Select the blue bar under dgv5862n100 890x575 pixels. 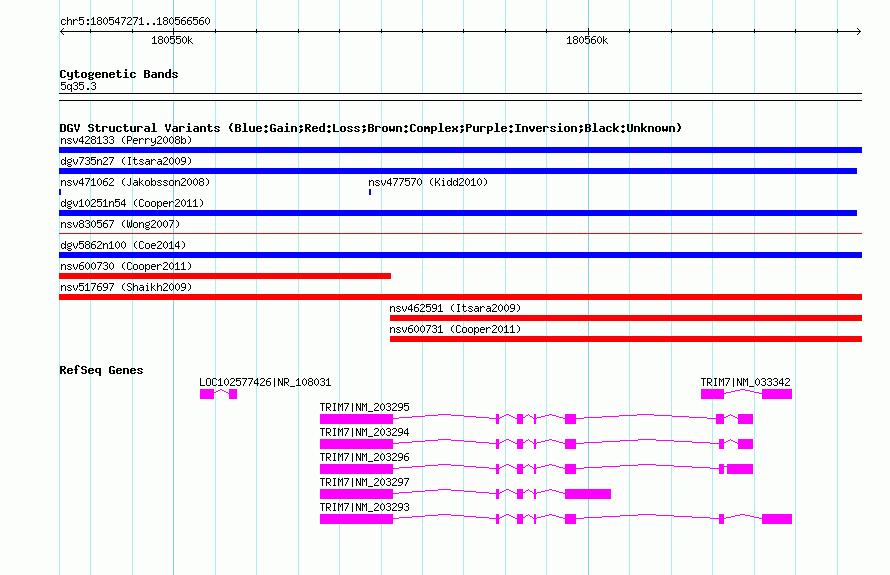tap(460, 255)
